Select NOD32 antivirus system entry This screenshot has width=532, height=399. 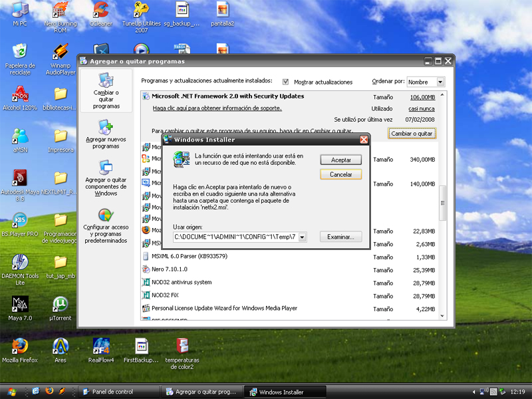click(289, 282)
